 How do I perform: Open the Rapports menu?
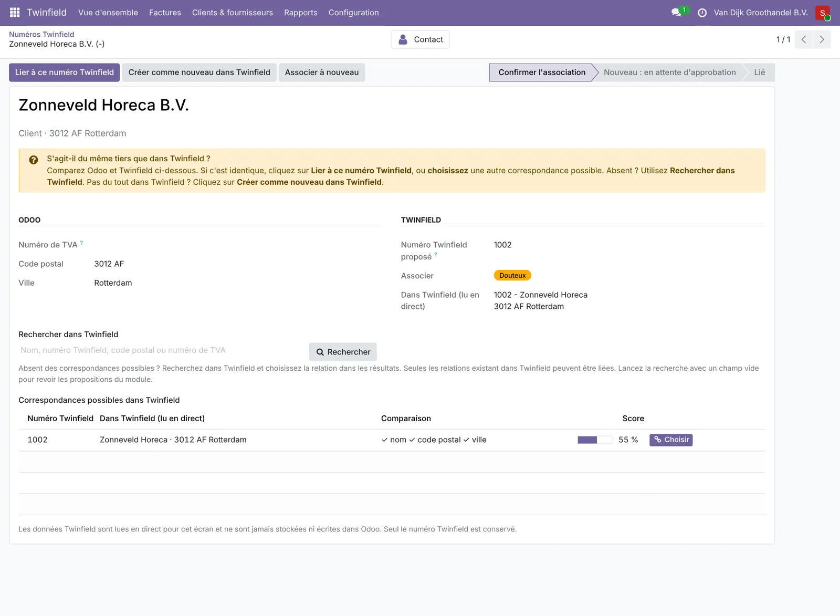301,13
